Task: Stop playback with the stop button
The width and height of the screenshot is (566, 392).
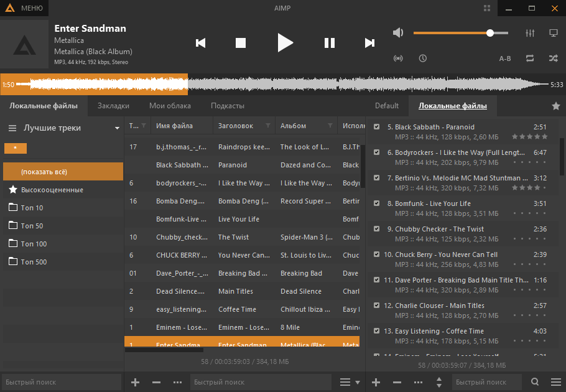Action: click(241, 43)
